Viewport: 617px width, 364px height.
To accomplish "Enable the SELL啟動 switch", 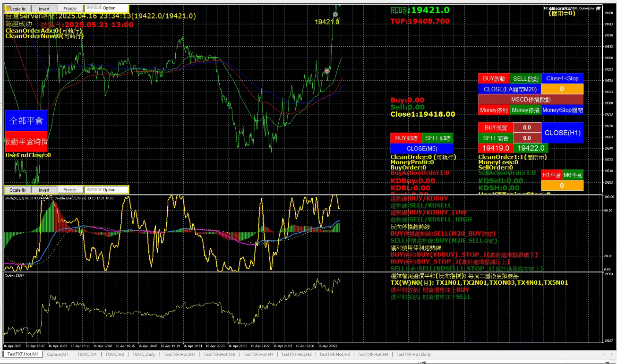I will 526,78.
